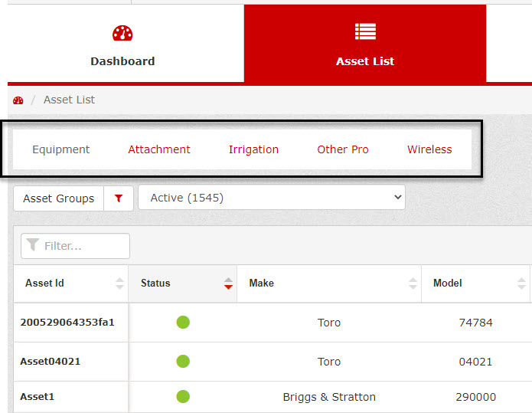Open asset 200529064353fa1 from the list
The width and height of the screenshot is (532, 413).
[x=67, y=323]
